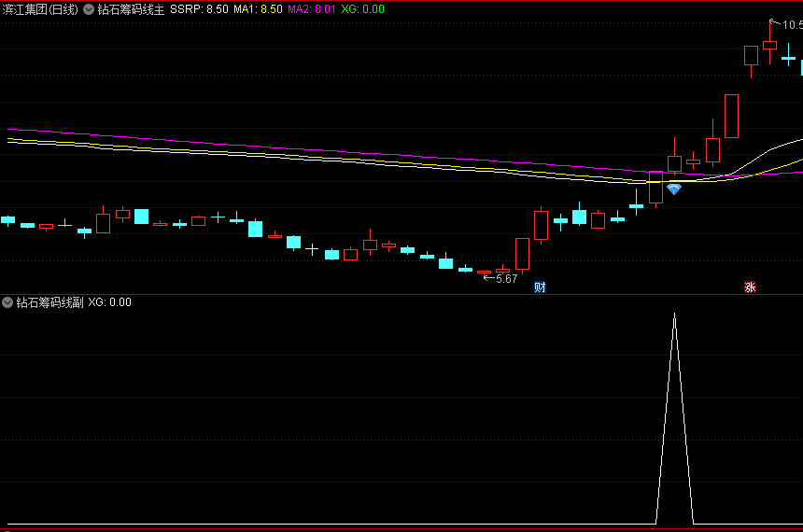
Task: Click the 钻石筹码线副 indicator name
Action: (x=49, y=302)
